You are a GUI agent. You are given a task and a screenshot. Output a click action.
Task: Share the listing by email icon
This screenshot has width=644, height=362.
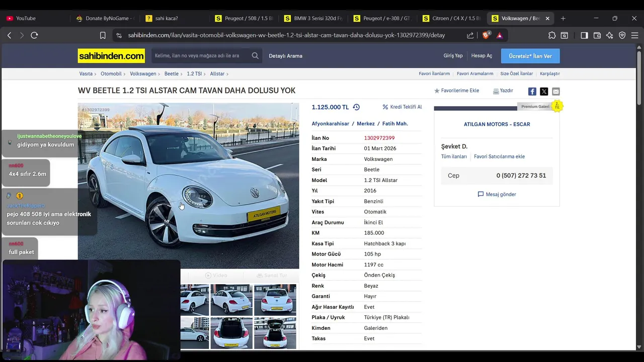pyautogui.click(x=555, y=92)
